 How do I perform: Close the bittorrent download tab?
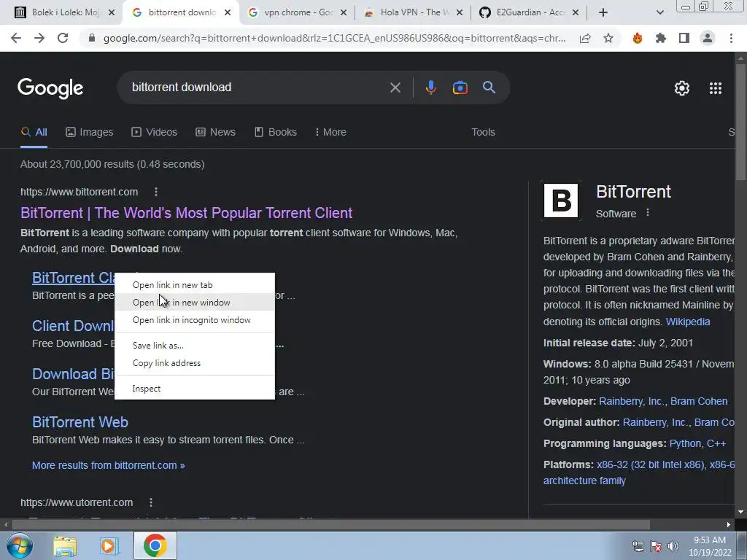tap(228, 12)
